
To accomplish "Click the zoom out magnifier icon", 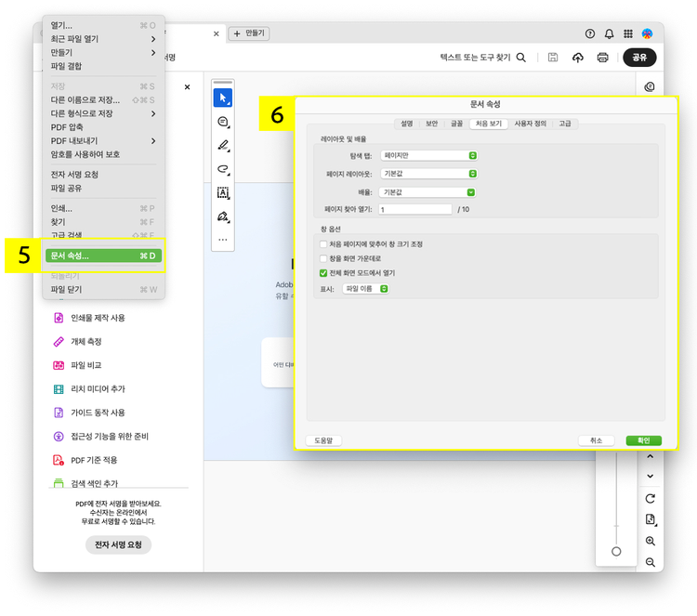I will (650, 562).
